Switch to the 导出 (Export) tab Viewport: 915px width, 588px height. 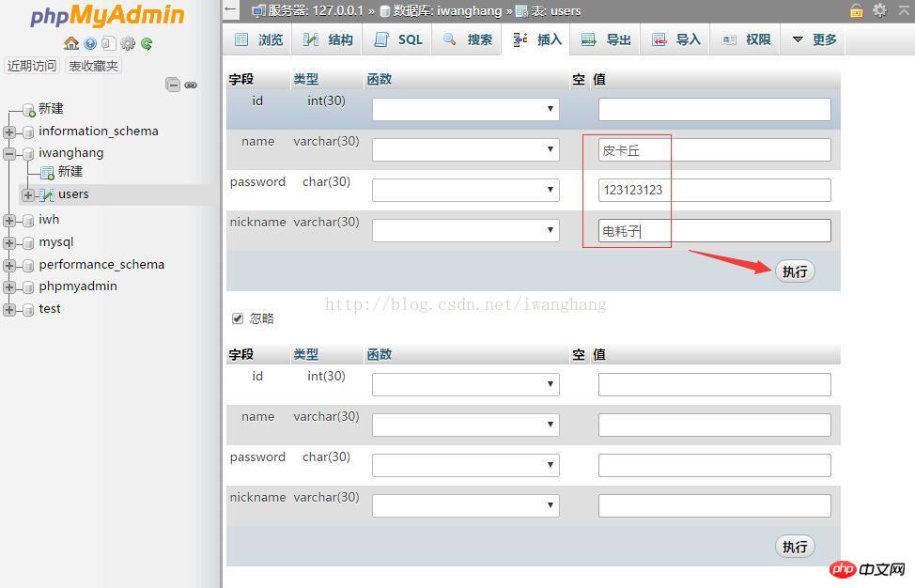(606, 39)
